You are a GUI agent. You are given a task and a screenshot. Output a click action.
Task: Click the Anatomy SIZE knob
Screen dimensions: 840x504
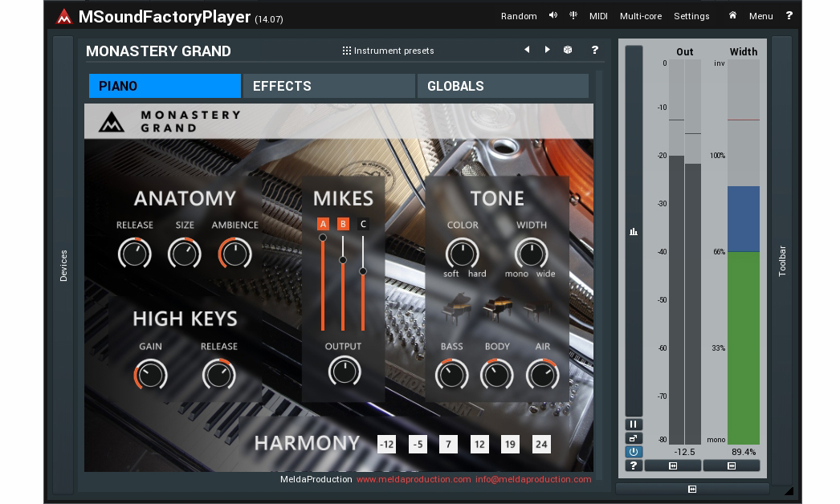click(184, 253)
